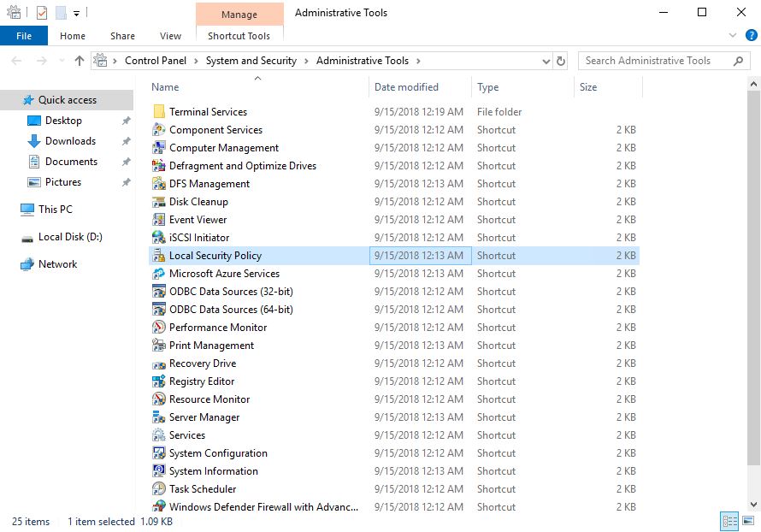Select the Microsoft Azure Services icon
761x532 pixels.
159,274
